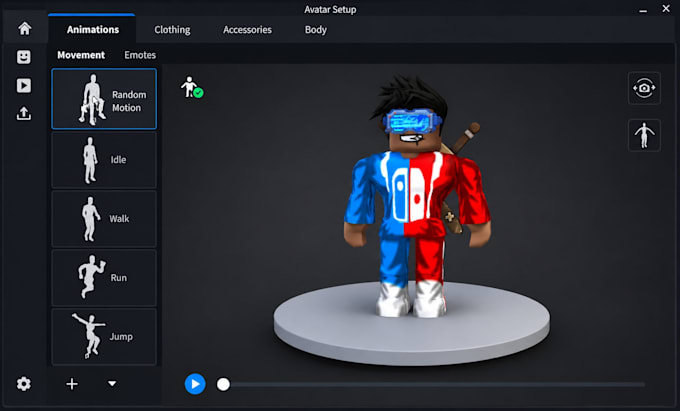The height and width of the screenshot is (411, 680).
Task: Close the Avatar Setup window
Action: (666, 8)
